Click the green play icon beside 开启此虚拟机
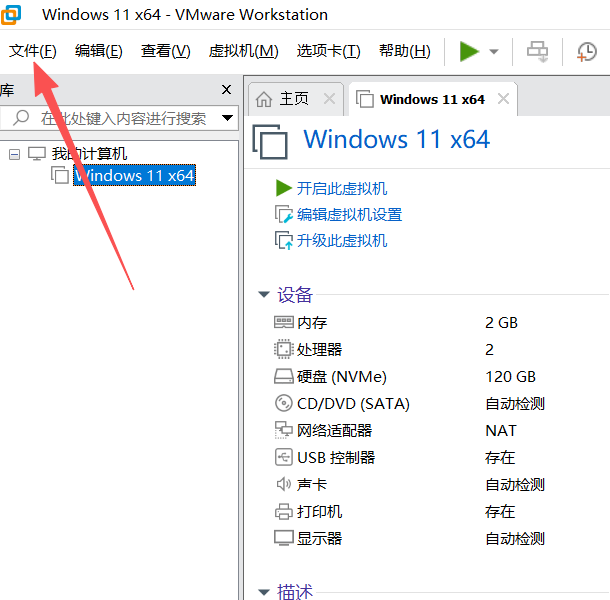Screen dimensions: 610x600 pyautogui.click(x=284, y=188)
